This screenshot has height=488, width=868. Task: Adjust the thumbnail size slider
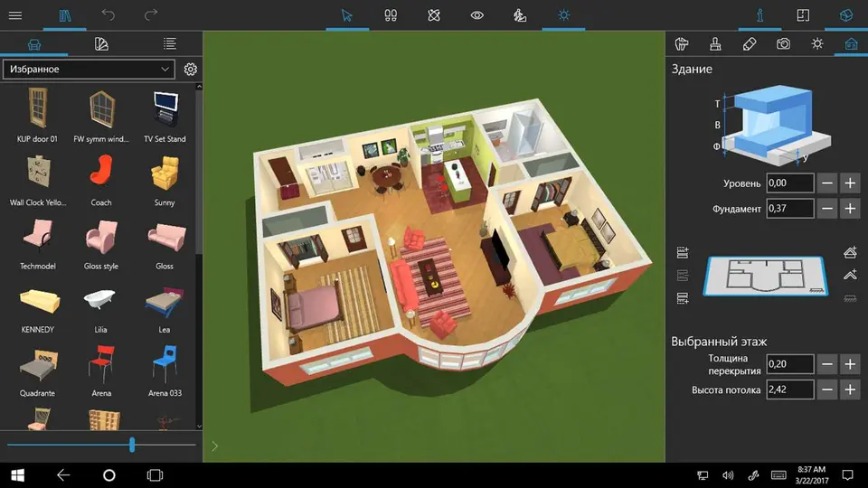click(132, 445)
